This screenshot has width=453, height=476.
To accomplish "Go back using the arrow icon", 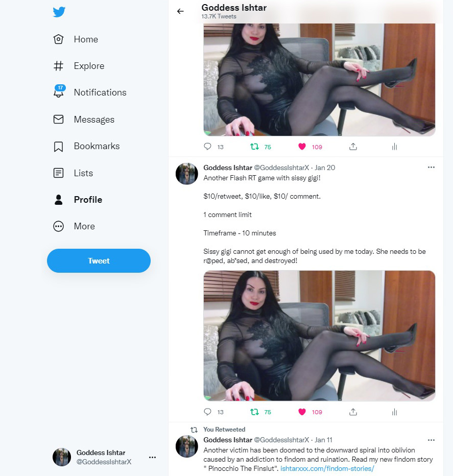I will click(x=180, y=11).
